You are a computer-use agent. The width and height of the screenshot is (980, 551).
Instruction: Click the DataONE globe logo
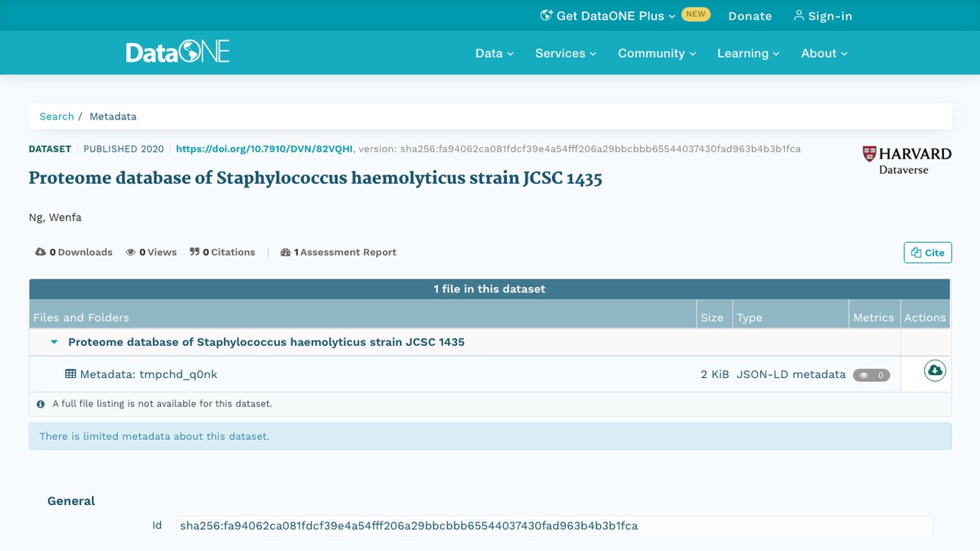click(x=178, y=52)
